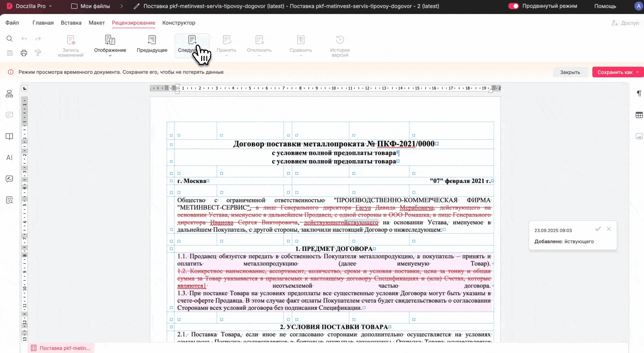Click the text г. Москва
Image resolution: width=644 pixels, height=353 pixels.
(192, 181)
